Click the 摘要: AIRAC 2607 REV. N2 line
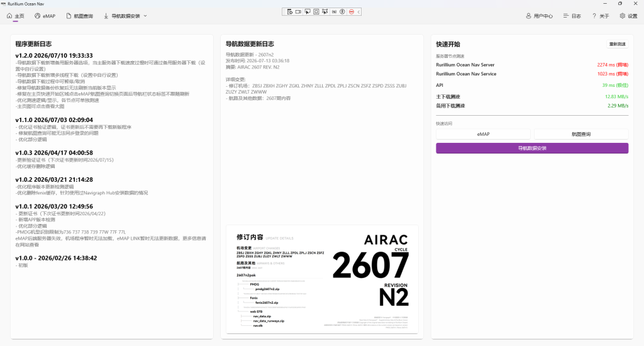The width and height of the screenshot is (644, 346). (253, 67)
